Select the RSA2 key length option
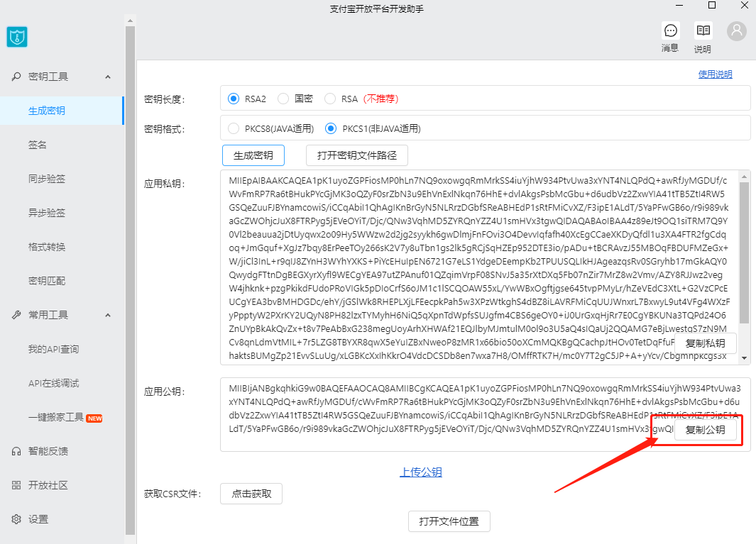The width and height of the screenshot is (756, 544). pyautogui.click(x=234, y=99)
